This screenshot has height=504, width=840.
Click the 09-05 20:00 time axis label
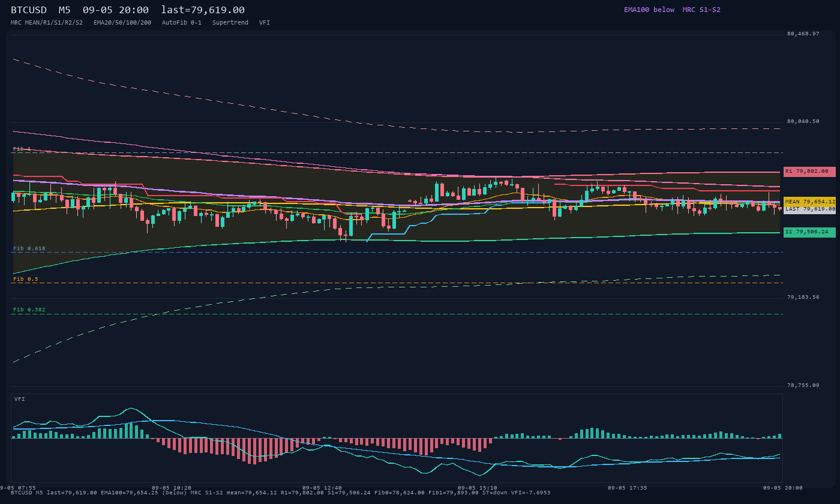782,488
